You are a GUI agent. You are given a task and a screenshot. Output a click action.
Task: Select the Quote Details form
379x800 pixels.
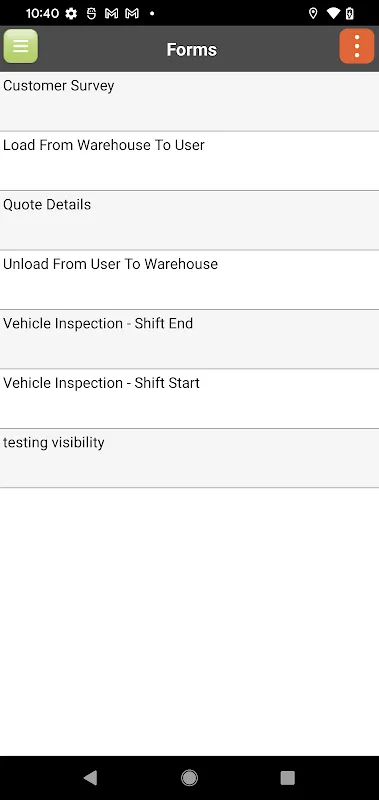click(x=189, y=220)
